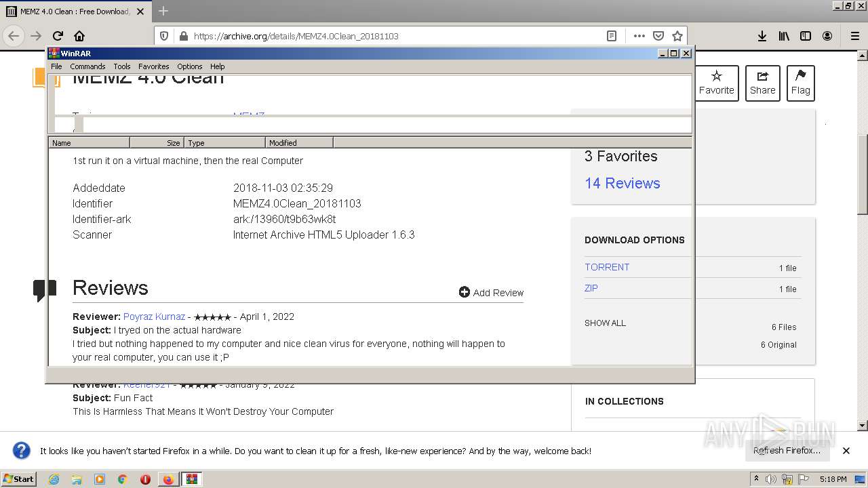Click WinRAR title bar app icon
868x488 pixels.
pos(54,53)
